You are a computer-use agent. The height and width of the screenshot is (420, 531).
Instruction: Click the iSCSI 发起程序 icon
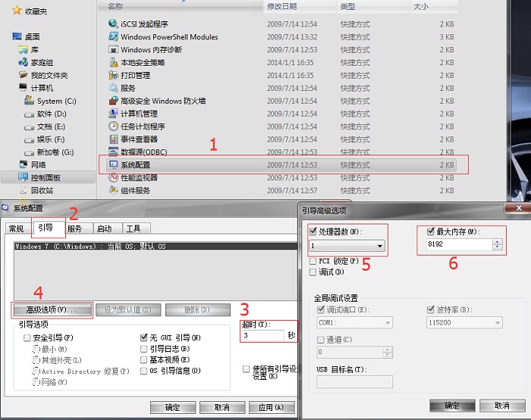tap(113, 24)
